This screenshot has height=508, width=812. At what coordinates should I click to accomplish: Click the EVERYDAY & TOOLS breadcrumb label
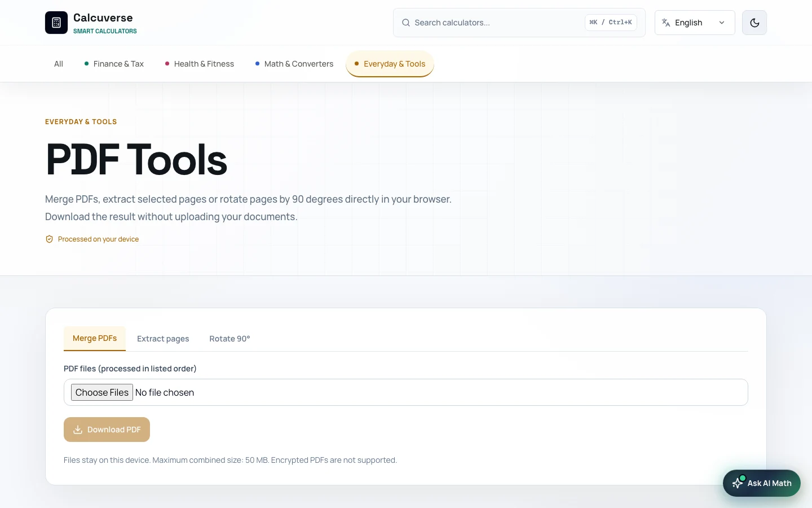click(x=81, y=122)
